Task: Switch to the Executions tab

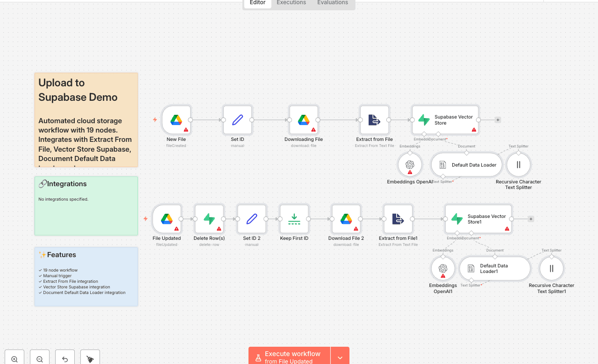Action: pyautogui.click(x=291, y=3)
